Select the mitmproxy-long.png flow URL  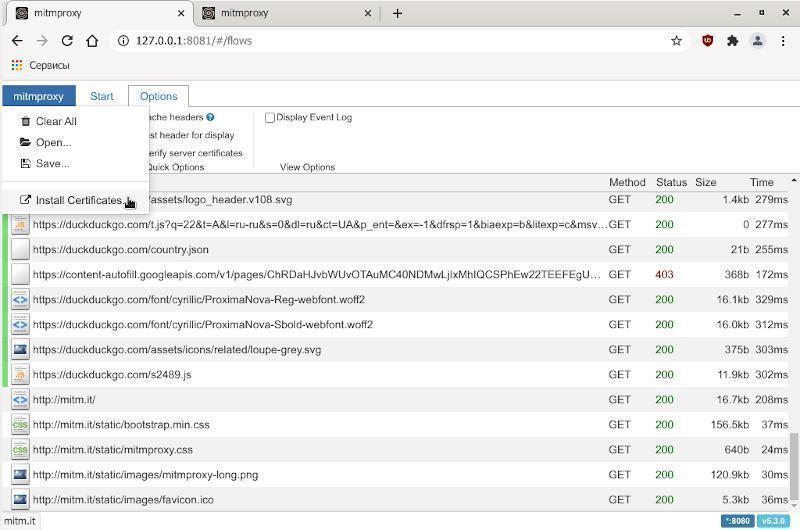[145, 474]
